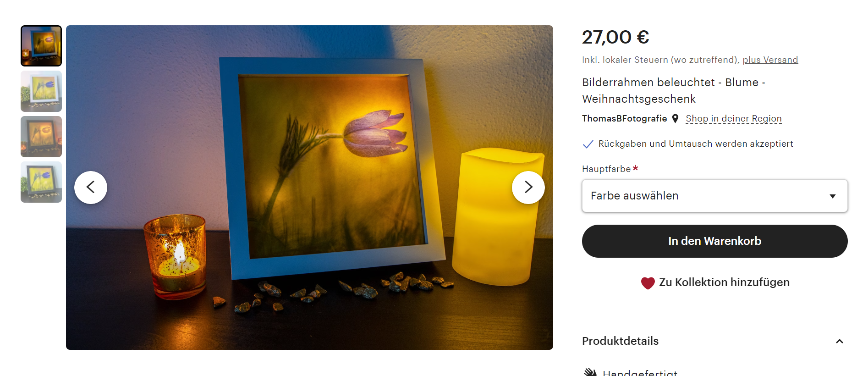Click the handmade hand icon under Produktdetails
The image size is (868, 376).
click(590, 372)
